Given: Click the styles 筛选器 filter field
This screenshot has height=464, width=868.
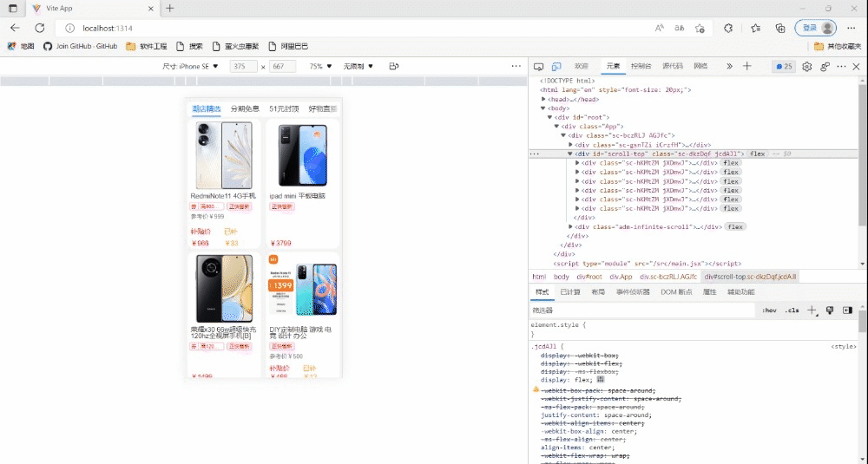Looking at the screenshot, I should click(x=642, y=310).
